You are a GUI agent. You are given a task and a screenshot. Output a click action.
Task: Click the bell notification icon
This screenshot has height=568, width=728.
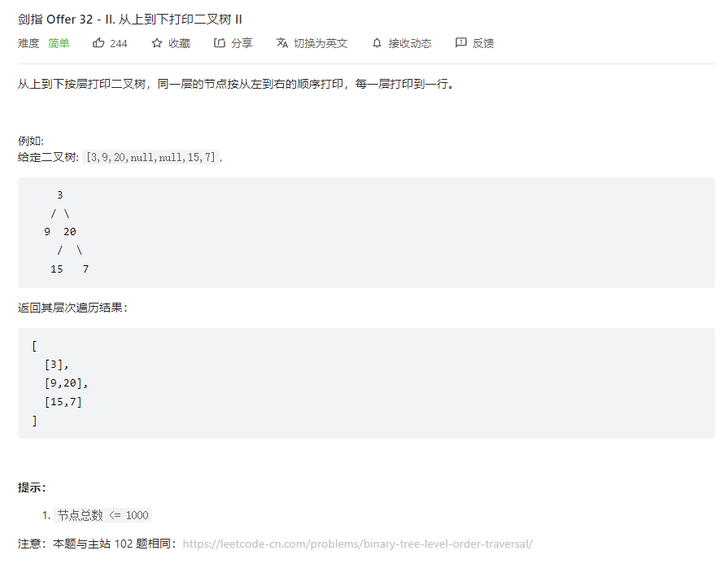377,43
